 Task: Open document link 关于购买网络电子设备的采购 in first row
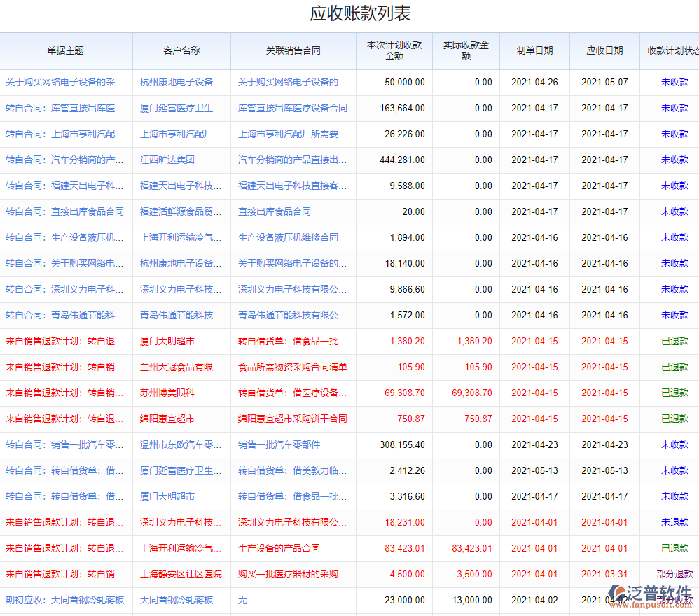[x=62, y=82]
